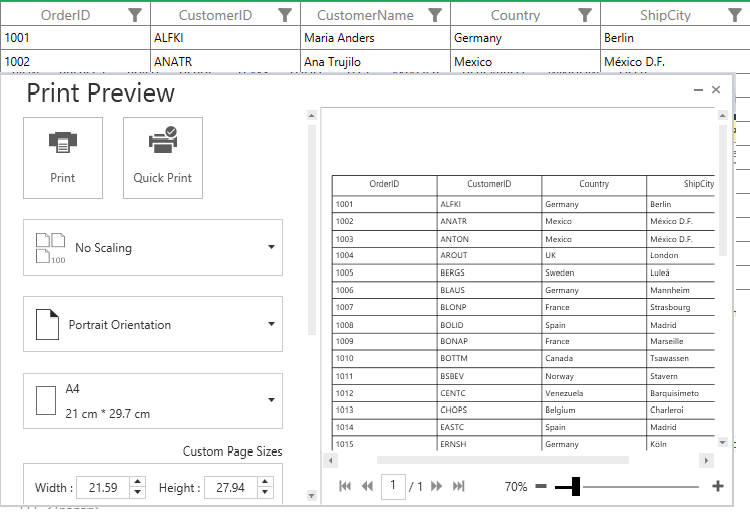Increase the Height value with up arrow
The height and width of the screenshot is (522, 750).
(265, 482)
